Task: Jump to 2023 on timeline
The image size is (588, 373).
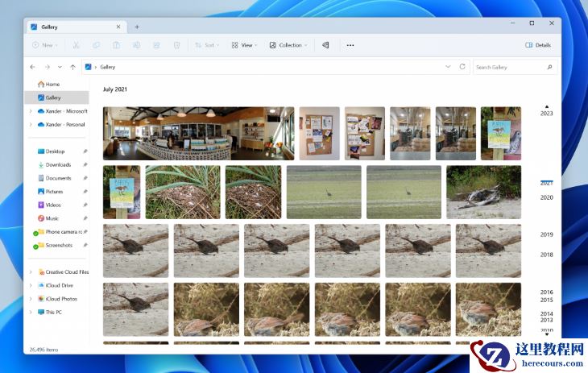Action: (x=546, y=114)
